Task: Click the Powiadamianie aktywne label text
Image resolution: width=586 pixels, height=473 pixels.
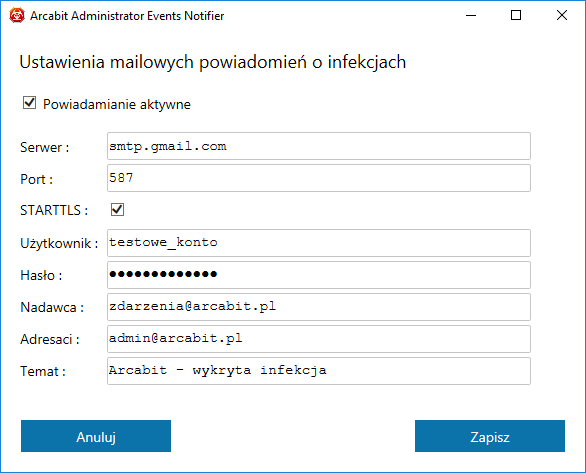Action: [x=117, y=104]
